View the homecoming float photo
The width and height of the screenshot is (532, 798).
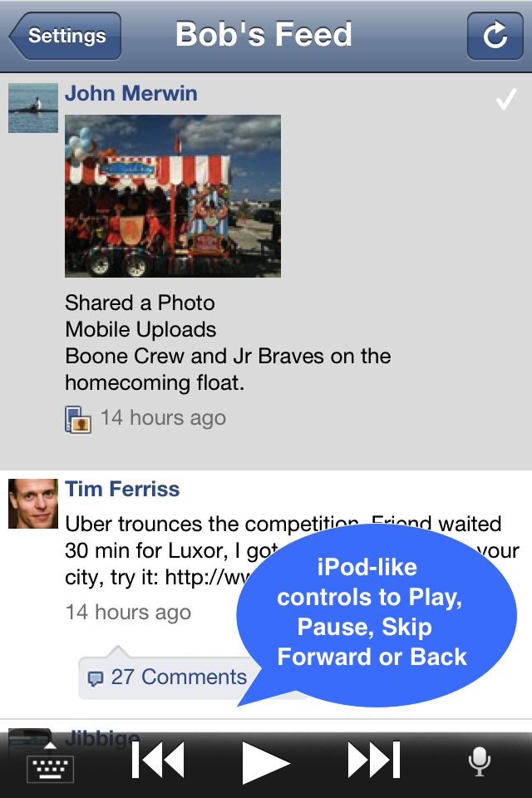[x=173, y=196]
